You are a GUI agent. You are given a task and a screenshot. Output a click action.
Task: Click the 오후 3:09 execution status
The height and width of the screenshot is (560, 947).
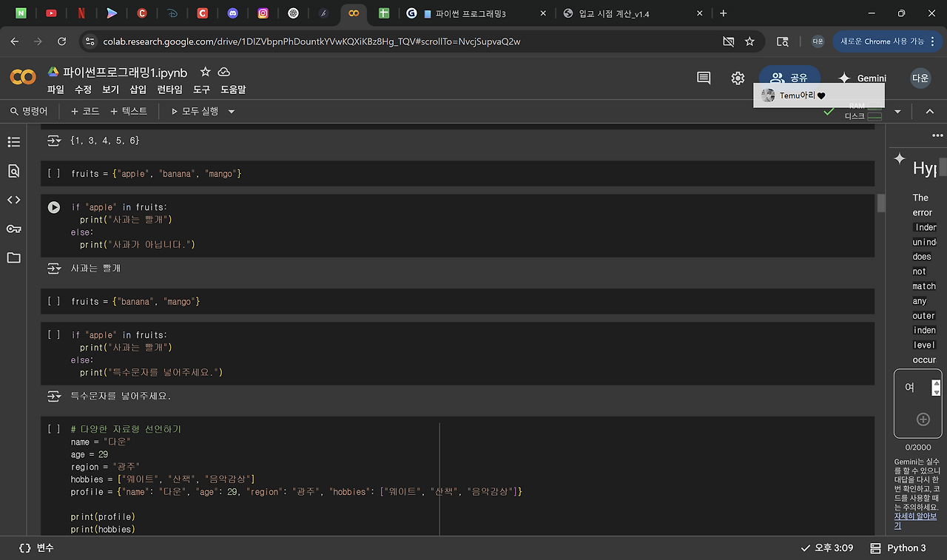(x=826, y=548)
